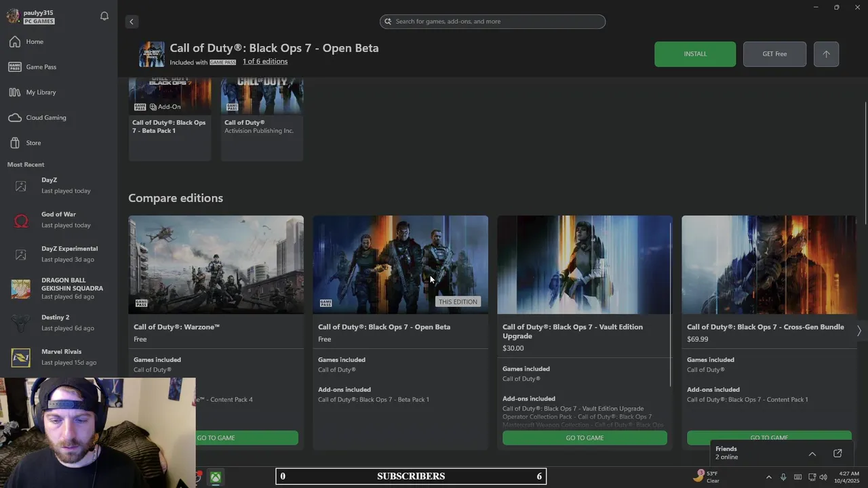
Task: Open My Library in the sidebar
Action: pyautogui.click(x=58, y=92)
